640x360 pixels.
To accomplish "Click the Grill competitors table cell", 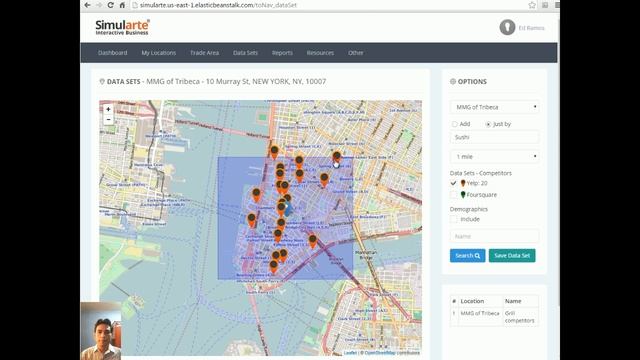I will tap(520, 317).
